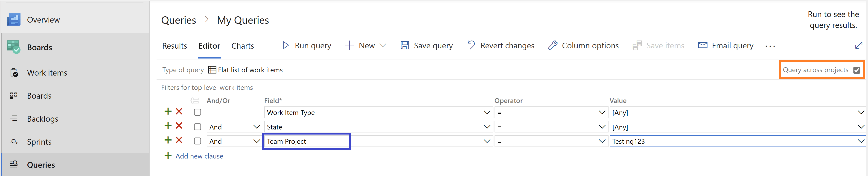Click the Add new clause link
868x176 pixels.
coord(199,156)
